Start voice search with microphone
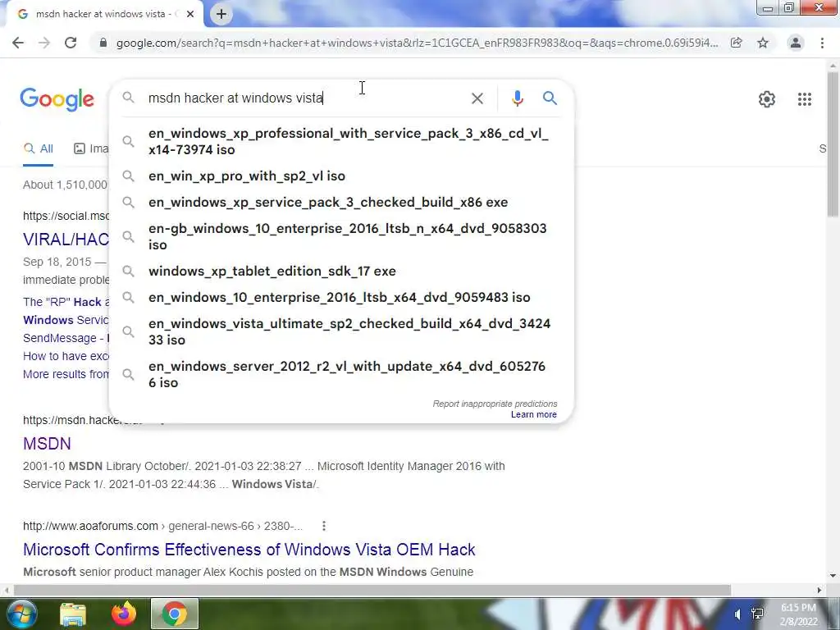 (x=517, y=98)
